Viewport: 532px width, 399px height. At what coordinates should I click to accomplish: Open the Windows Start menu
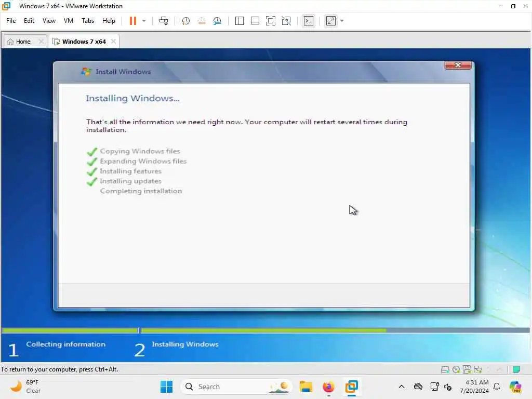(166, 387)
